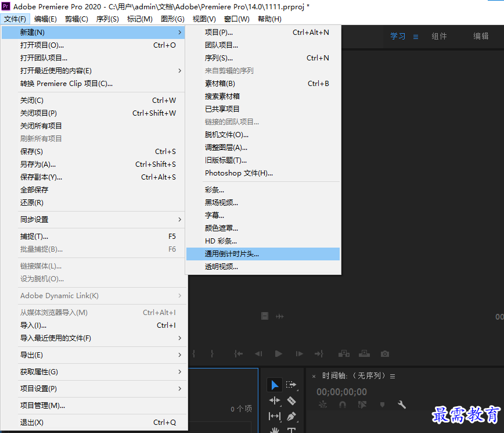
Task: Click the Mark Out brace button
Action: 212,354
